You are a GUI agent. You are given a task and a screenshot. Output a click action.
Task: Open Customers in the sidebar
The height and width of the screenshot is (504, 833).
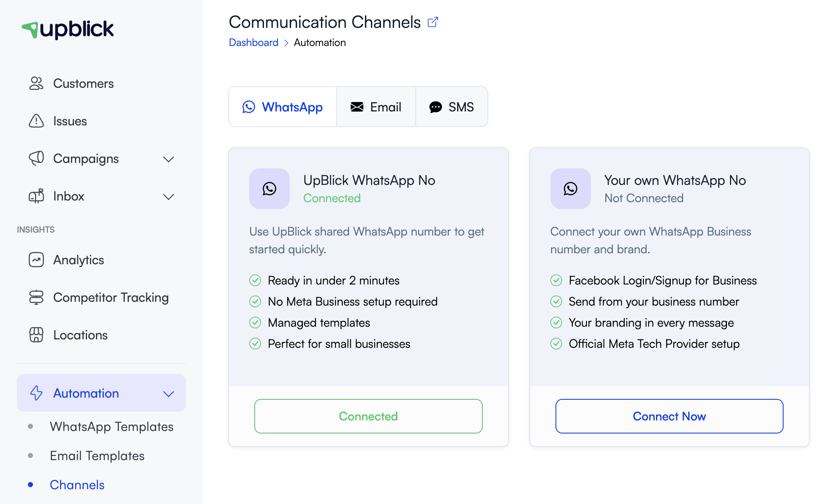coord(101,84)
